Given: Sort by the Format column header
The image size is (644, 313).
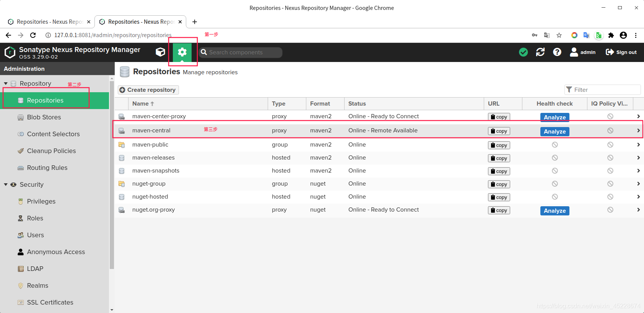Looking at the screenshot, I should 325,104.
